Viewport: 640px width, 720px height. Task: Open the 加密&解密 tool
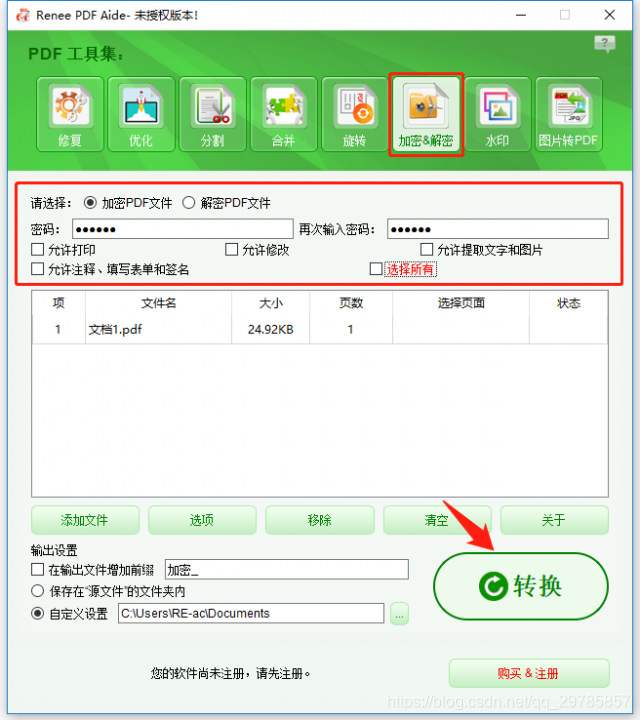(426, 114)
